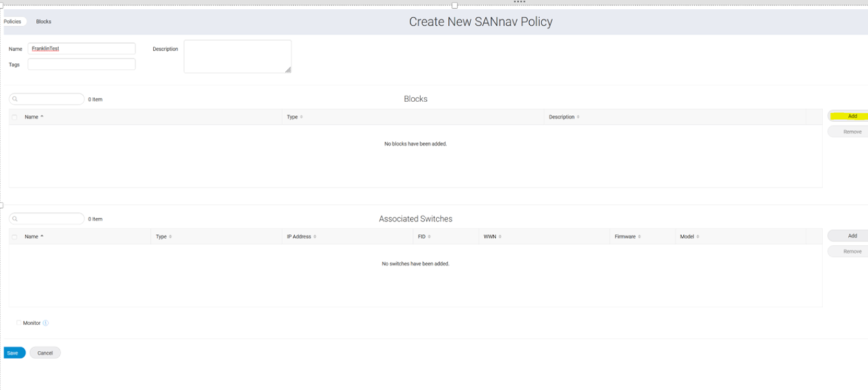The height and width of the screenshot is (390, 868).
Task: Save the new SANnav policy
Action: [14, 352]
